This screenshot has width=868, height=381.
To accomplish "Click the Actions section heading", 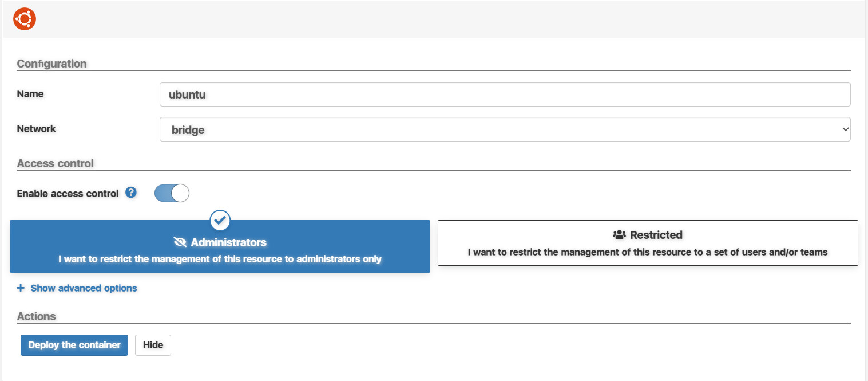I will [x=37, y=316].
